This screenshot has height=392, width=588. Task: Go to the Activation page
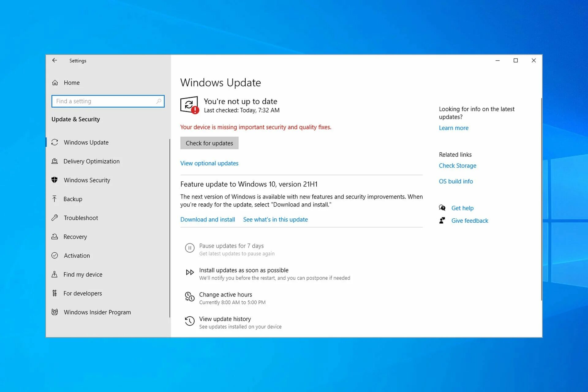pos(77,256)
